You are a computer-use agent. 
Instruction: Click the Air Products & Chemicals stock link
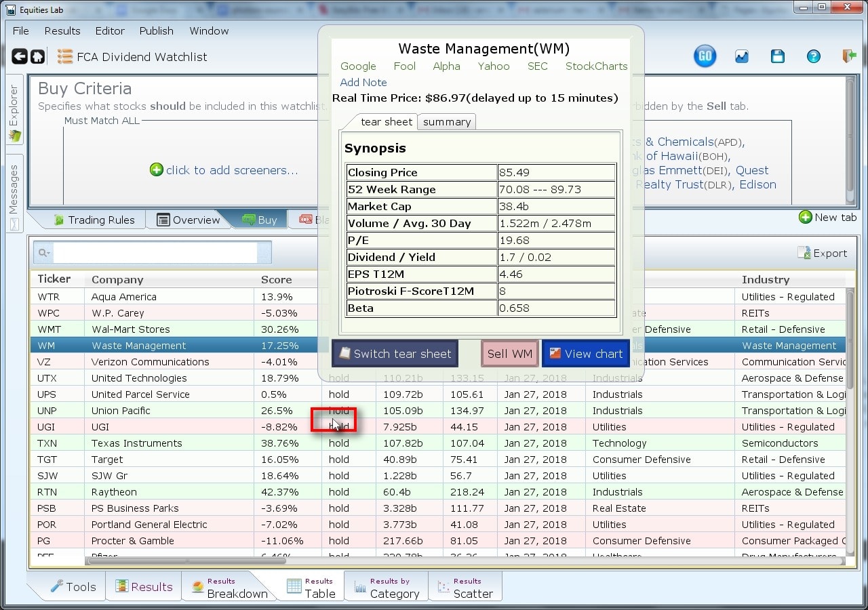tap(688, 142)
